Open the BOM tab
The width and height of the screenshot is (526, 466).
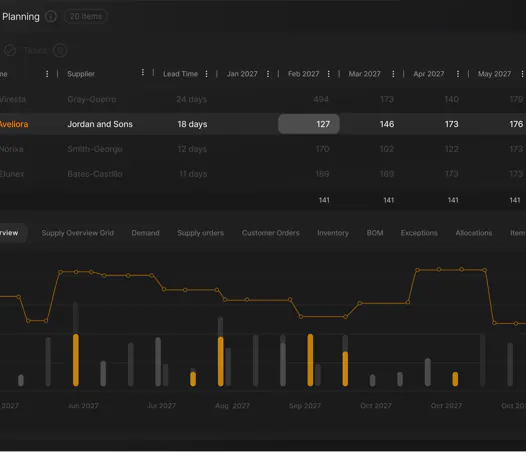pos(375,233)
